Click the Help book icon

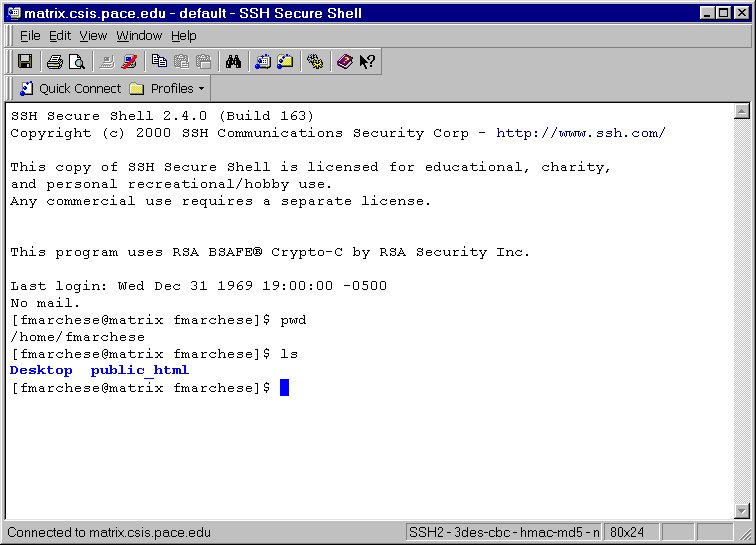(345, 62)
